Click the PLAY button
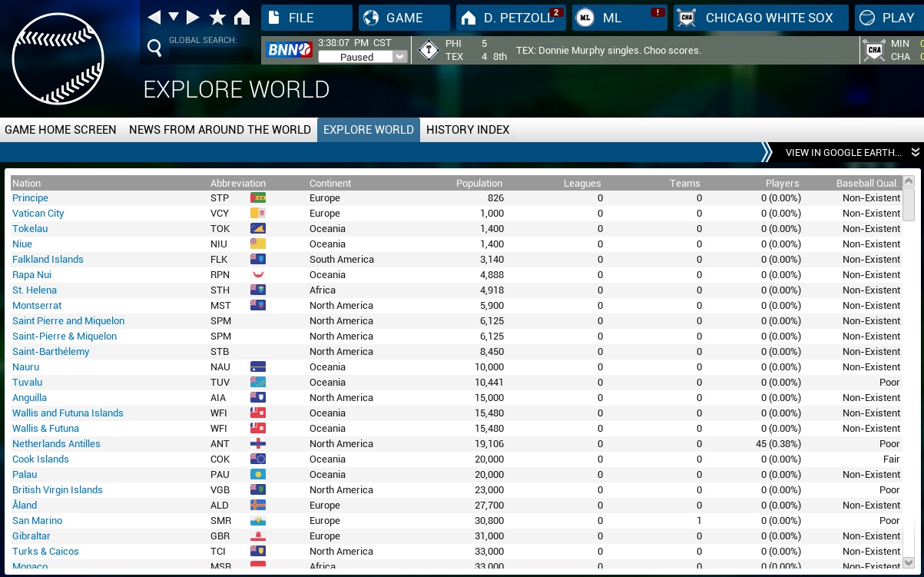 [x=888, y=18]
